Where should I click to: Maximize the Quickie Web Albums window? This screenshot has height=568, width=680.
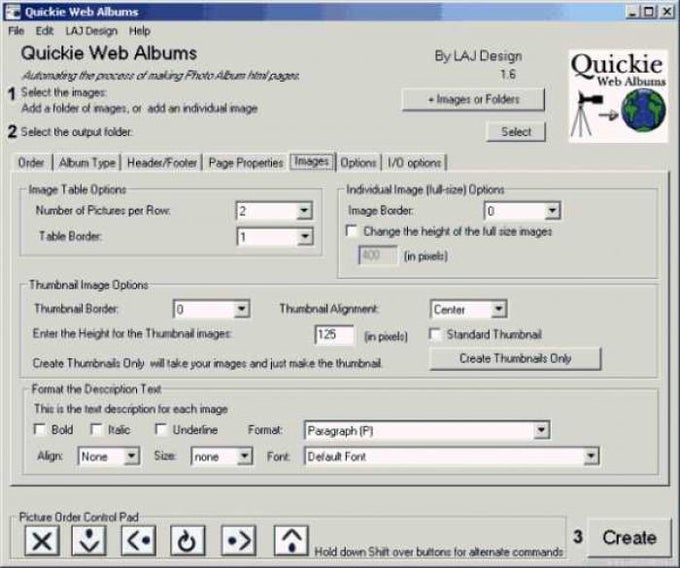(x=649, y=12)
